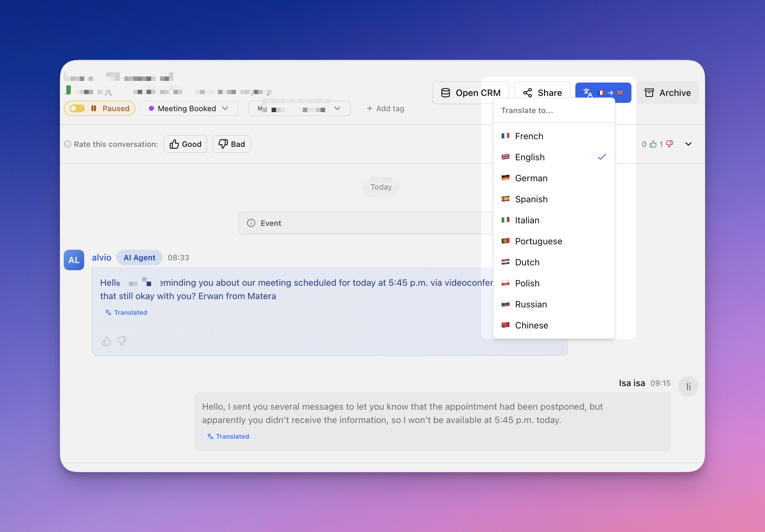Click the info icon beside Event
The width and height of the screenshot is (765, 532).
pyautogui.click(x=251, y=223)
